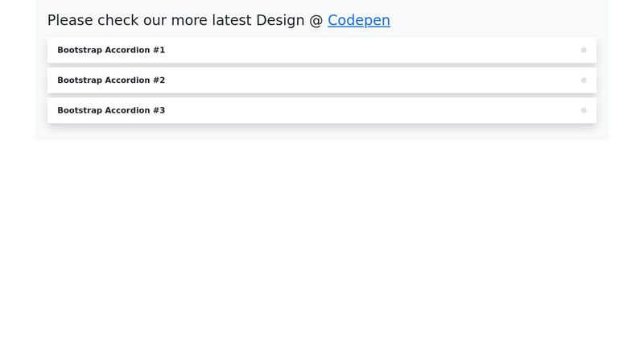This screenshot has width=644, height=362.
Task: Toggle the third accordion via its circle indicator
Action: pyautogui.click(x=584, y=110)
